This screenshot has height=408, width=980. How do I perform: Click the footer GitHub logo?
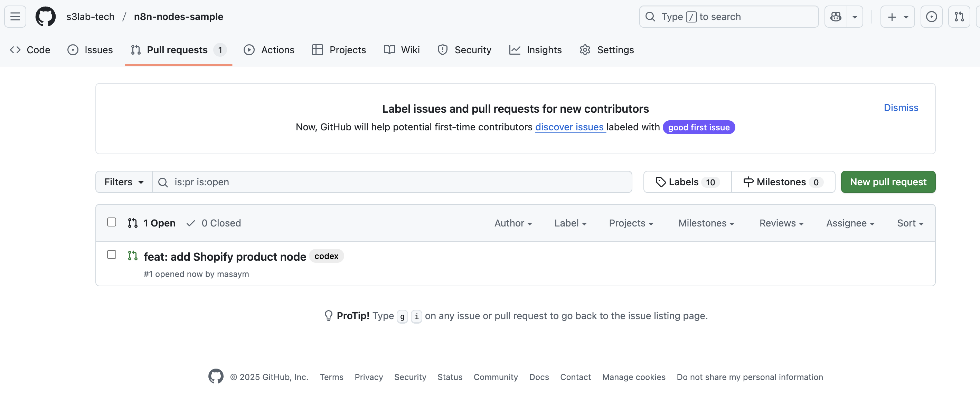tap(216, 377)
